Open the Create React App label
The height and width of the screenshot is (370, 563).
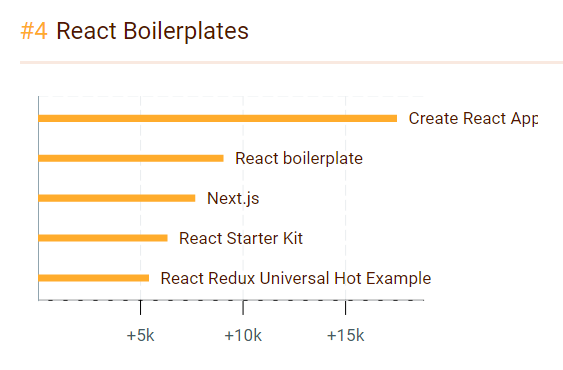[x=473, y=119]
